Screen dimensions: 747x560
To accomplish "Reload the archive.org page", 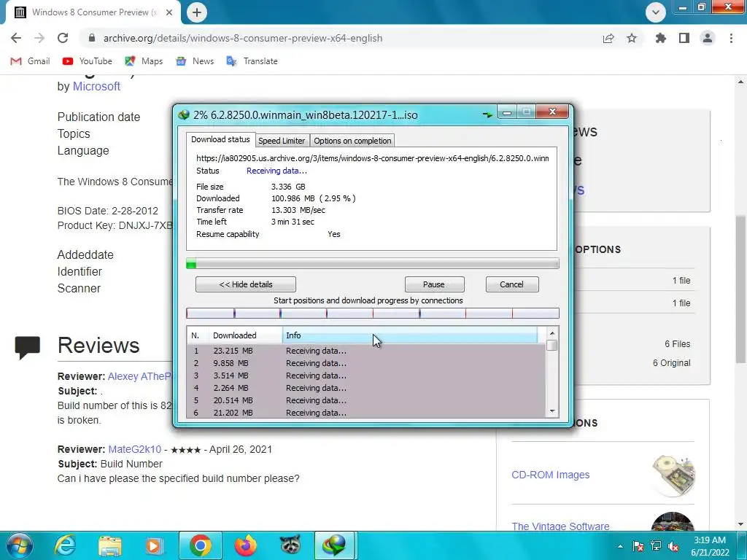I will pyautogui.click(x=63, y=38).
